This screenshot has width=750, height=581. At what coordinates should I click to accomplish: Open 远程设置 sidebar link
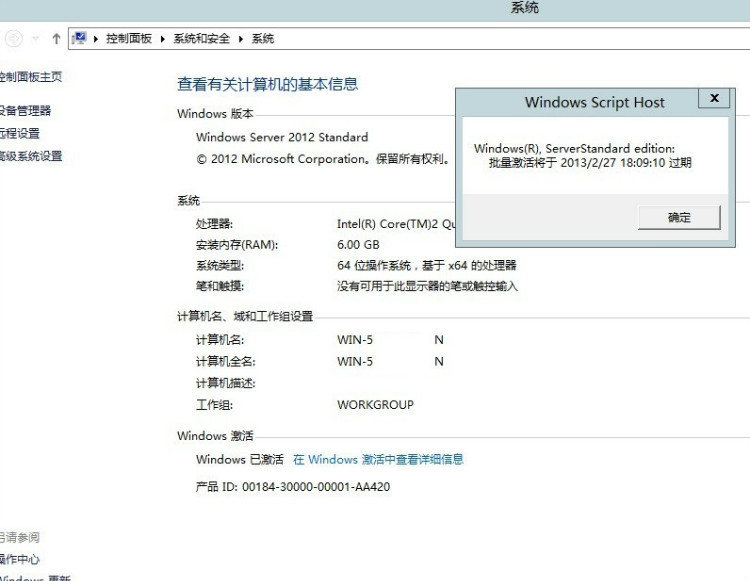coord(20,133)
